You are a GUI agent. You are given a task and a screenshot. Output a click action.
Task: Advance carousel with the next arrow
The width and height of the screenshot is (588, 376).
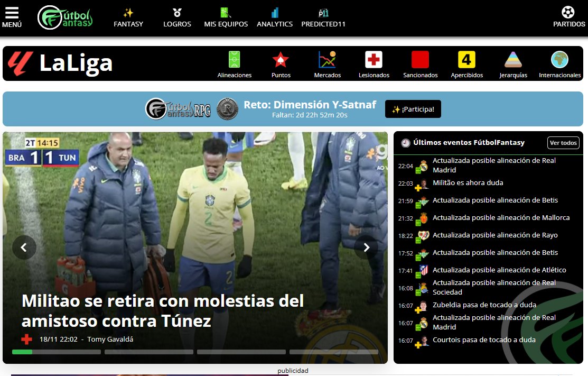[x=366, y=247]
